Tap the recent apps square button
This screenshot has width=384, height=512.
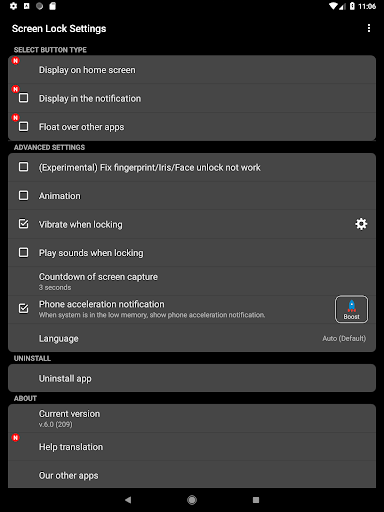pos(256,500)
